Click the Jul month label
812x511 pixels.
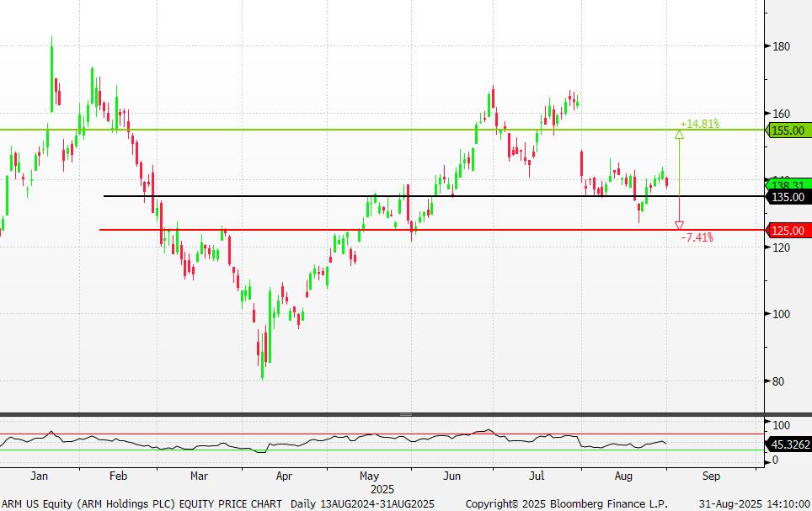537,476
